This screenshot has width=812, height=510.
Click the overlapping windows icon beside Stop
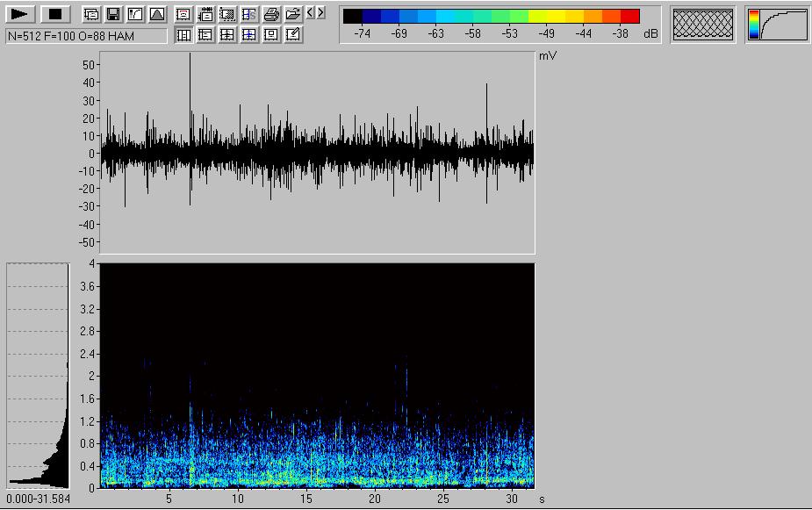[91, 14]
